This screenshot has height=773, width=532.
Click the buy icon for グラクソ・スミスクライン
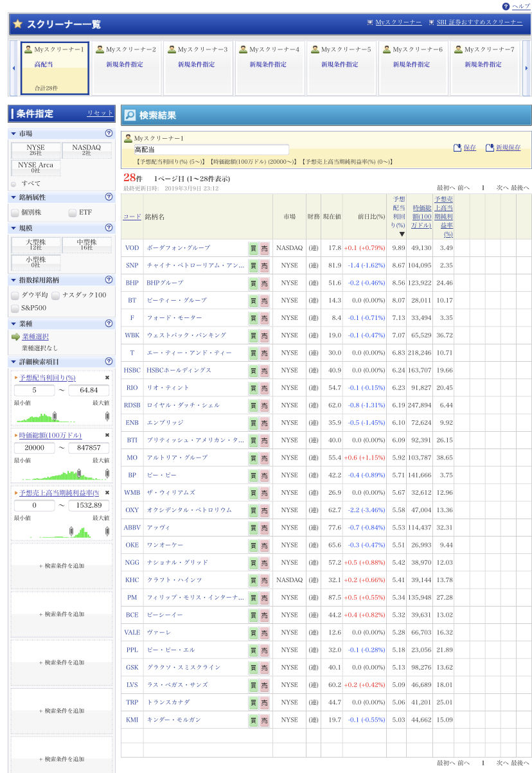click(253, 668)
